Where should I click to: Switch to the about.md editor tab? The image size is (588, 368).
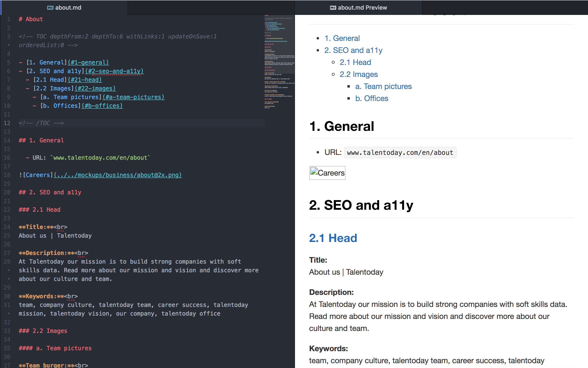click(x=68, y=8)
